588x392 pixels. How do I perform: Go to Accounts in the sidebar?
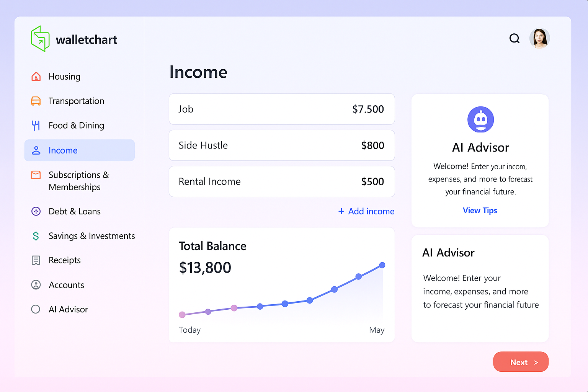[66, 285]
